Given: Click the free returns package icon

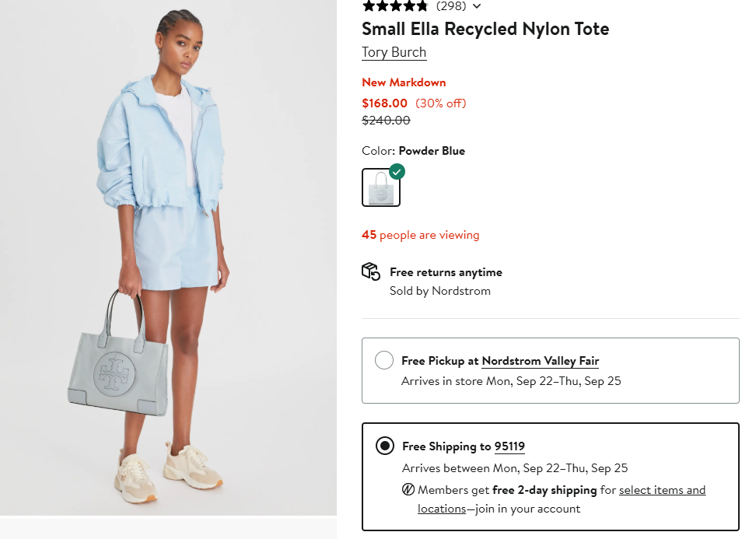Looking at the screenshot, I should pyautogui.click(x=370, y=271).
